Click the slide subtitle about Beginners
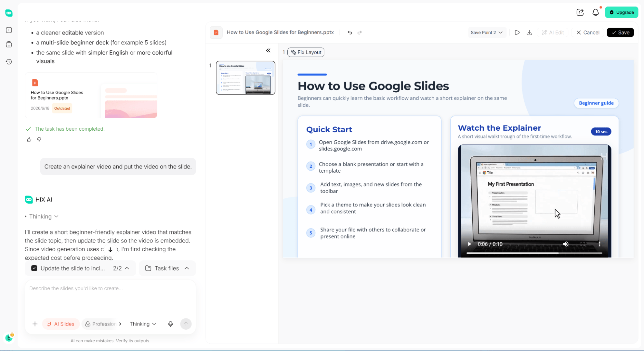This screenshot has width=644, height=351. [x=402, y=102]
